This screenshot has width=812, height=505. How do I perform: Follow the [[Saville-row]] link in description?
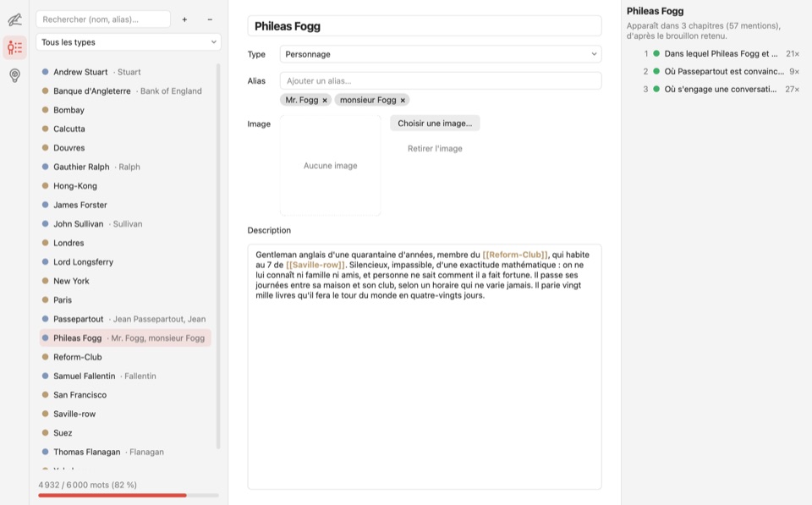315,265
